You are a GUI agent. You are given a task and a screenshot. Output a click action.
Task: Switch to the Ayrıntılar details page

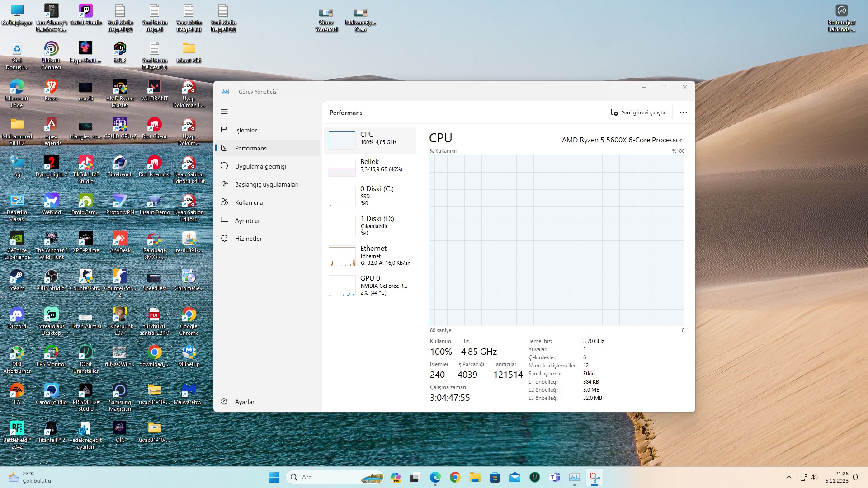coord(247,221)
